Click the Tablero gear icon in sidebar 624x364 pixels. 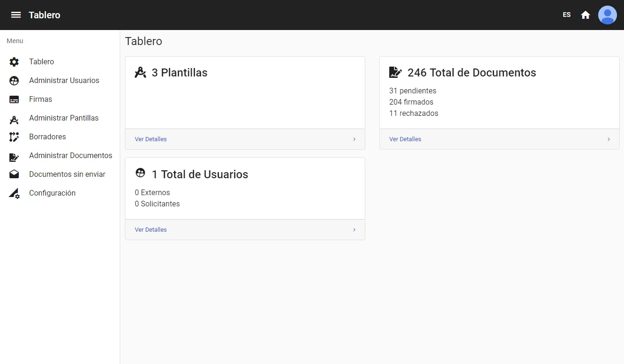pyautogui.click(x=14, y=62)
